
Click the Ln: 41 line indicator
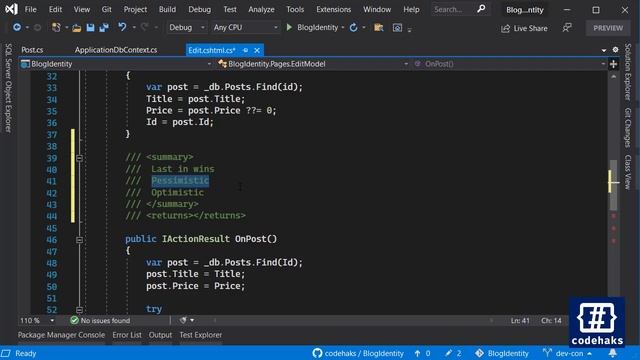point(520,320)
